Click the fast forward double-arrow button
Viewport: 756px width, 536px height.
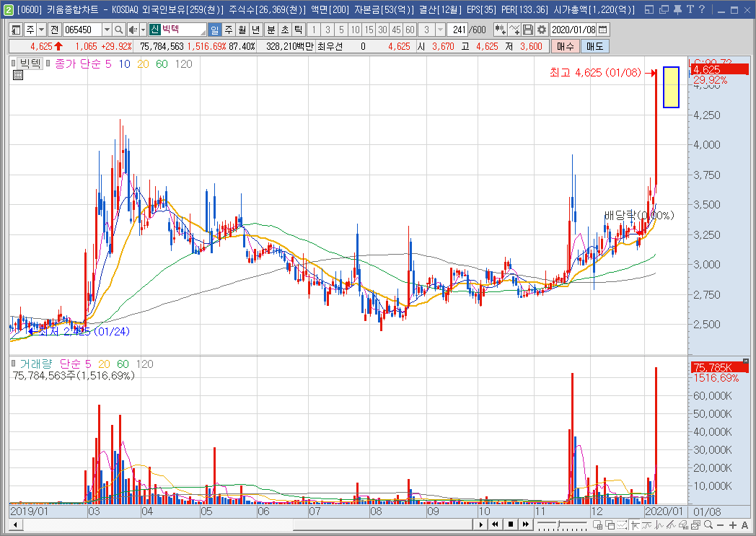[x=526, y=524]
